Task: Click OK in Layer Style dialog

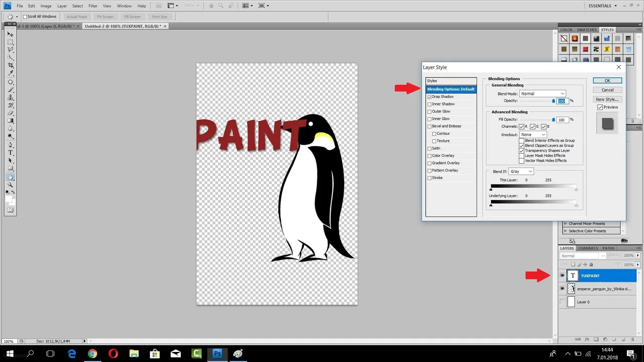Action: pos(607,80)
